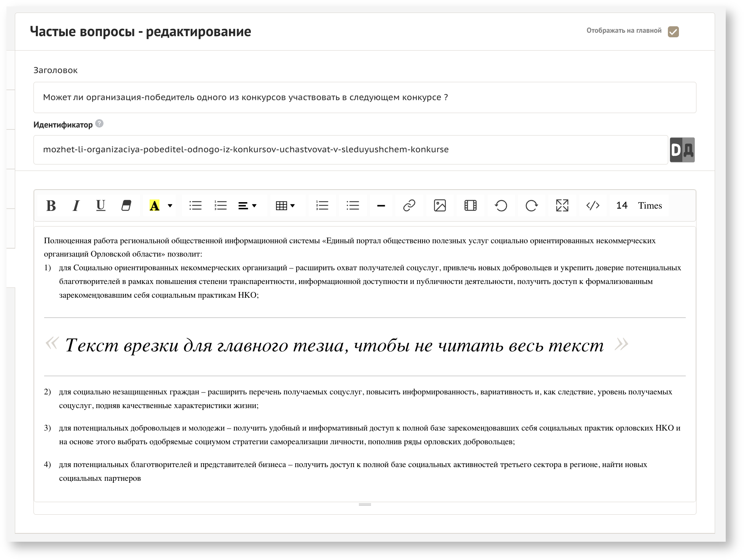The height and width of the screenshot is (560, 744).
Task: Open the highlight color dropdown arrow
Action: pos(170,206)
